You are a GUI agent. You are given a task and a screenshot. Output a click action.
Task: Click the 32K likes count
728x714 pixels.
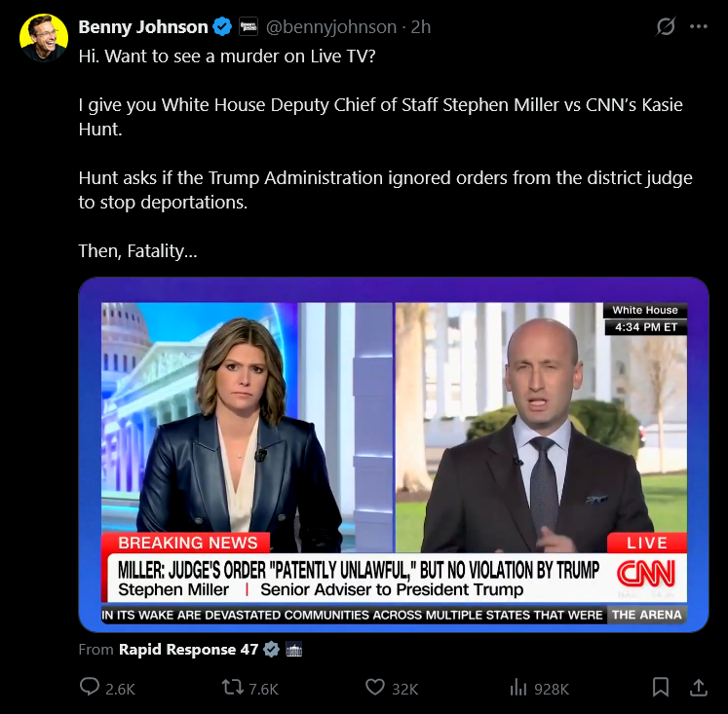404,689
